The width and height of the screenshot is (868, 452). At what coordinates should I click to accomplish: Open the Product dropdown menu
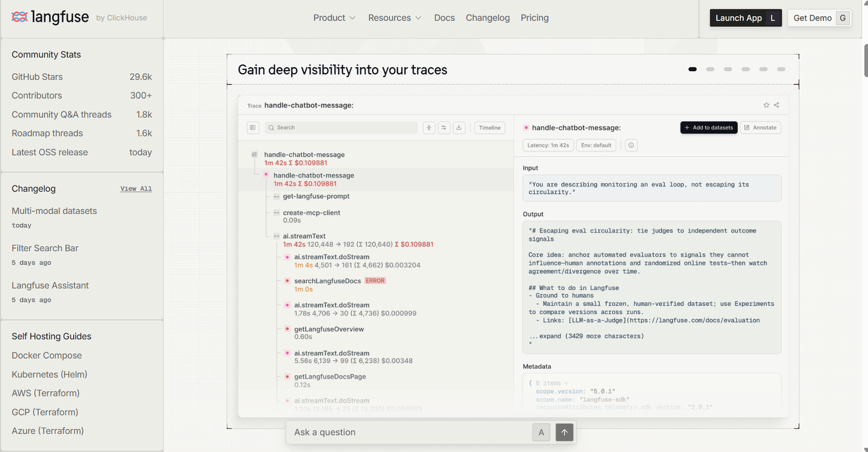(x=334, y=18)
